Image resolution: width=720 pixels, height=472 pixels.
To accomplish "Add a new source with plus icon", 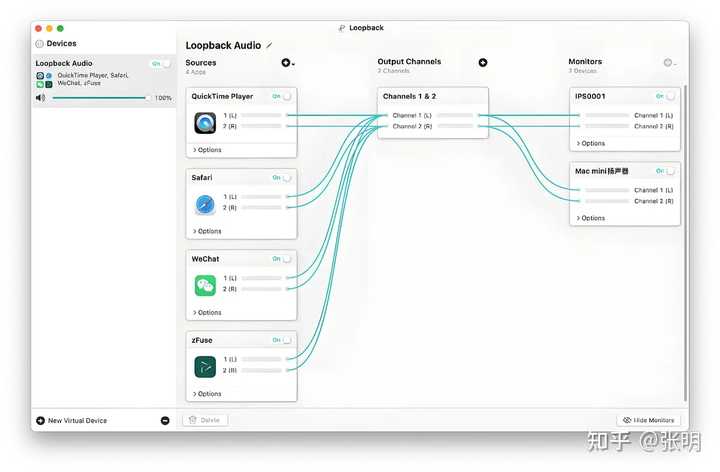I will [x=286, y=62].
